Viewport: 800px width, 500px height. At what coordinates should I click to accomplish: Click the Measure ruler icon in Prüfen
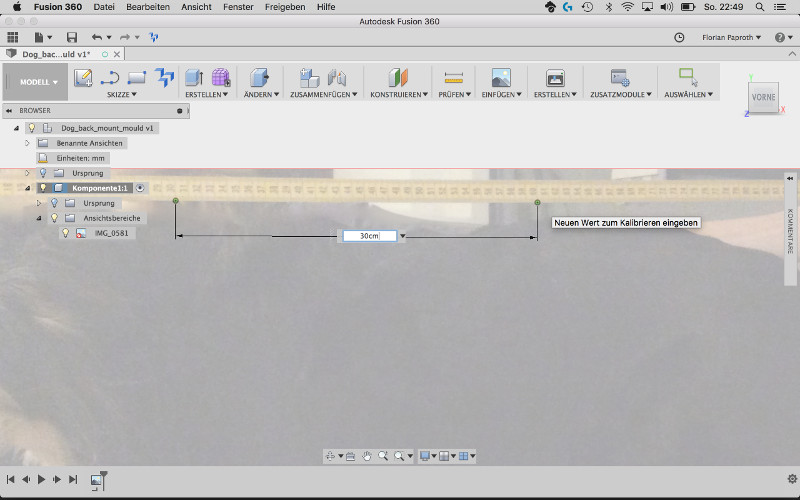coord(454,78)
